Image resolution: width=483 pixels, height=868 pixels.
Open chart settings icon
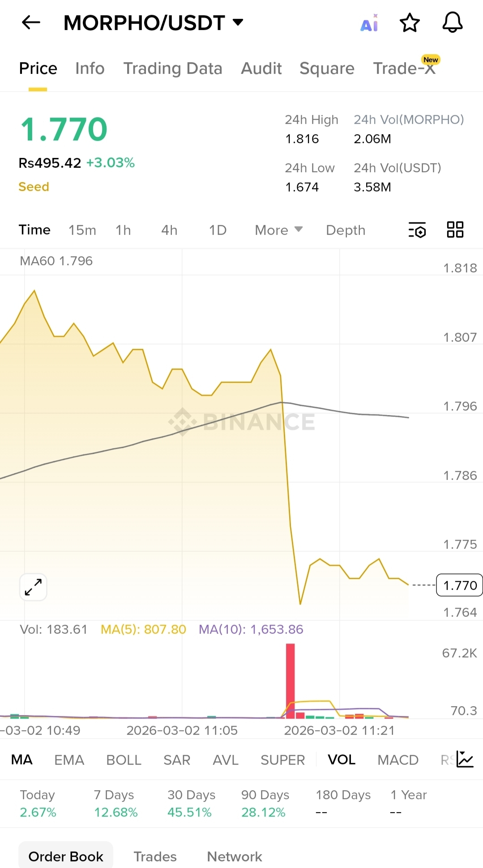pos(417,230)
